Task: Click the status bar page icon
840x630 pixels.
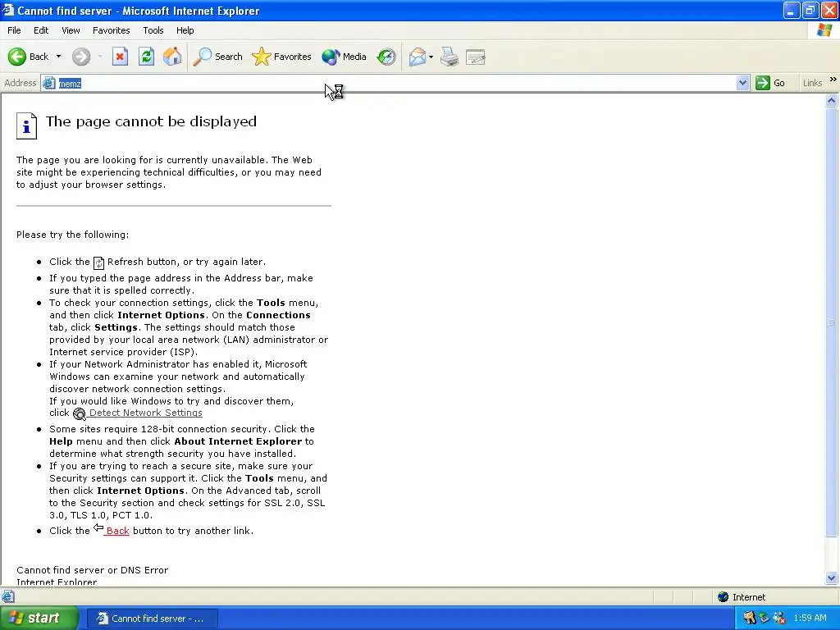Action: pyautogui.click(x=7, y=597)
